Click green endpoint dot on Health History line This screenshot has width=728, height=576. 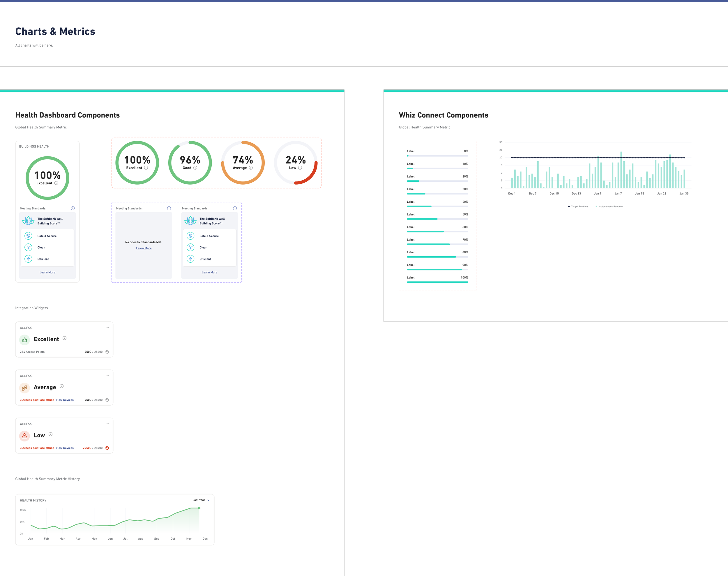(199, 508)
